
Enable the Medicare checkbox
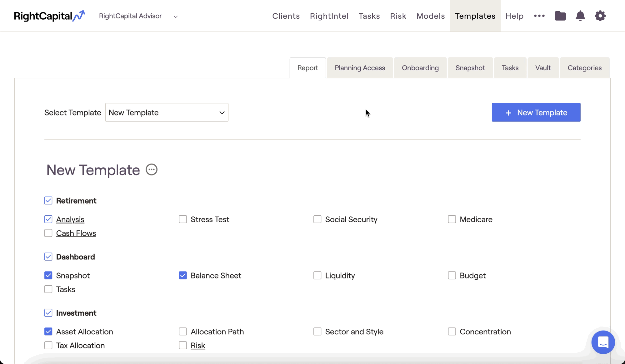click(452, 219)
